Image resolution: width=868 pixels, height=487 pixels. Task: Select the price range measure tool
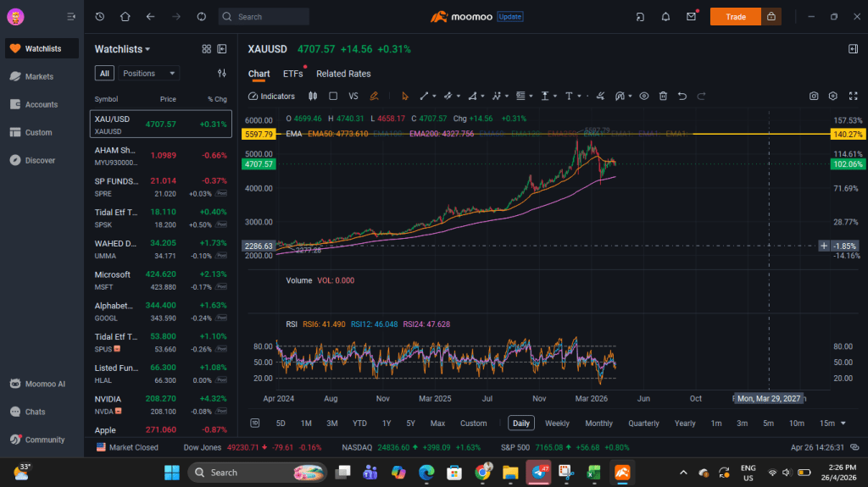(545, 97)
